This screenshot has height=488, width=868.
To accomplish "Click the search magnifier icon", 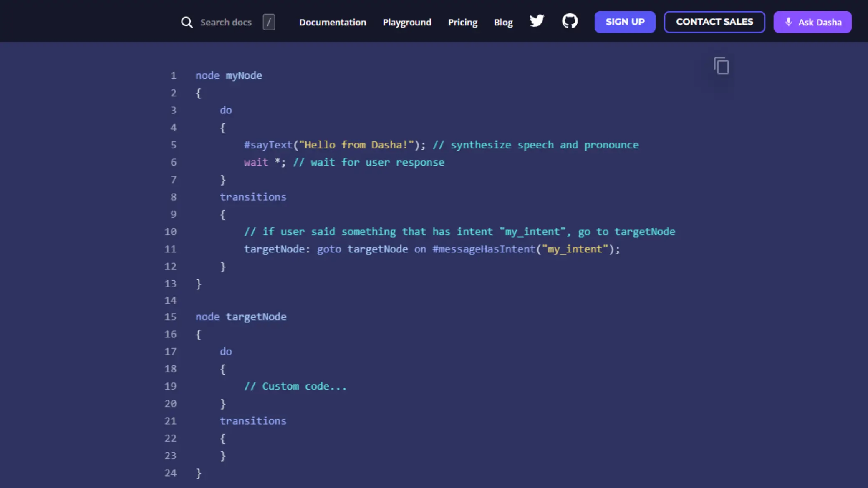I will tap(187, 22).
